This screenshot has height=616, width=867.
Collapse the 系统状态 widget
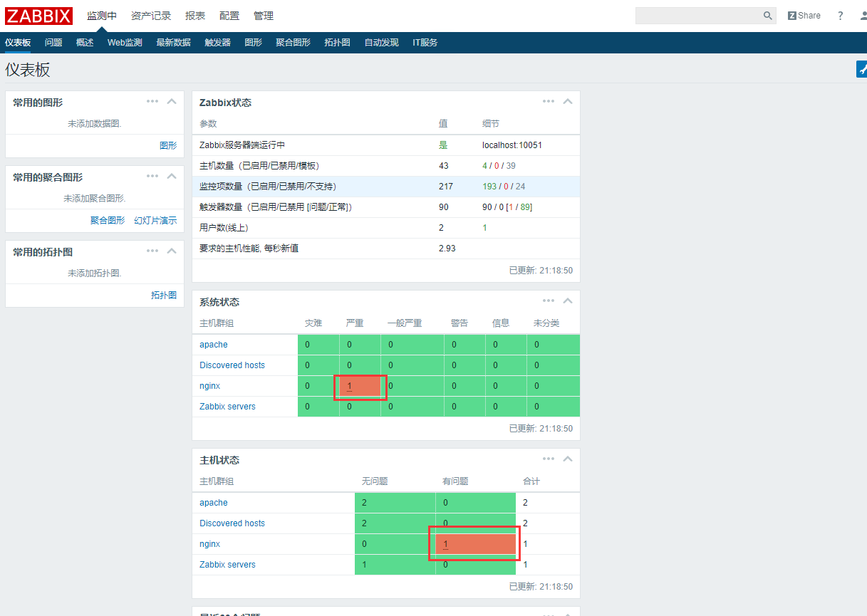point(568,301)
